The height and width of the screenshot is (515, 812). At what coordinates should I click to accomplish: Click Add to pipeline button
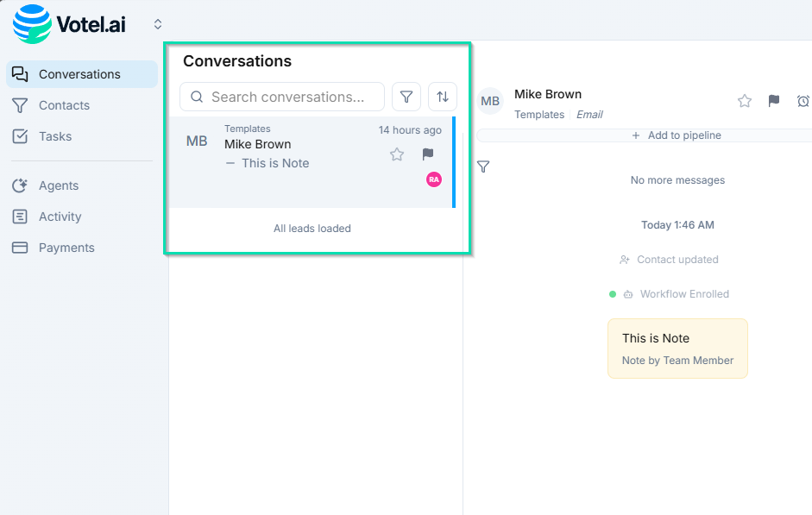(x=676, y=135)
